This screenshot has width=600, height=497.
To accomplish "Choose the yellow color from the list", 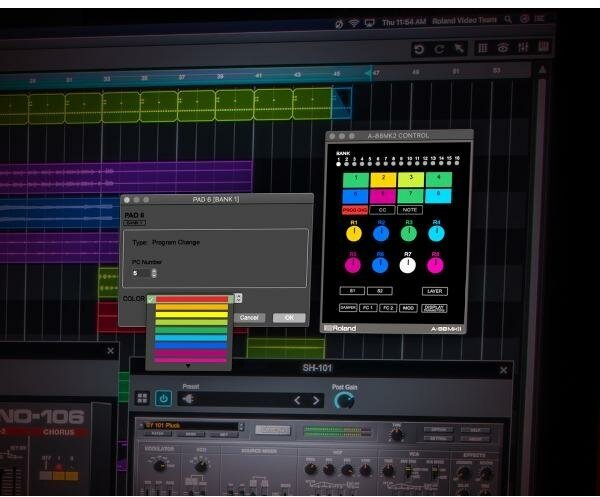I will [x=192, y=314].
